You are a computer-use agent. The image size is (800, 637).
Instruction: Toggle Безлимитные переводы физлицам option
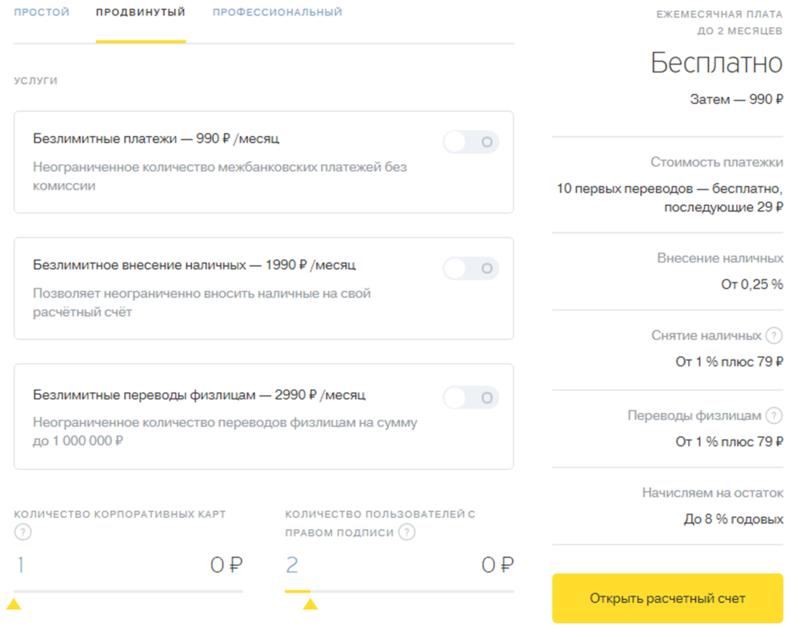coord(471,397)
